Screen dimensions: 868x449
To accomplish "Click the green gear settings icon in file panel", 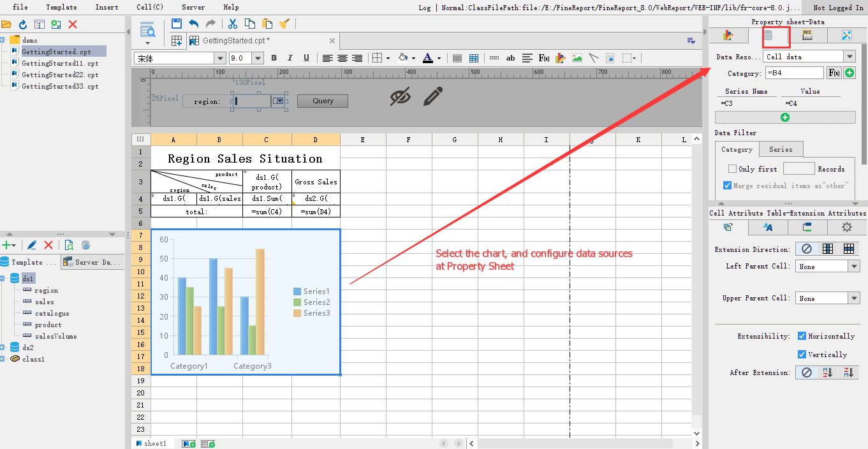I will pyautogui.click(x=56, y=24).
